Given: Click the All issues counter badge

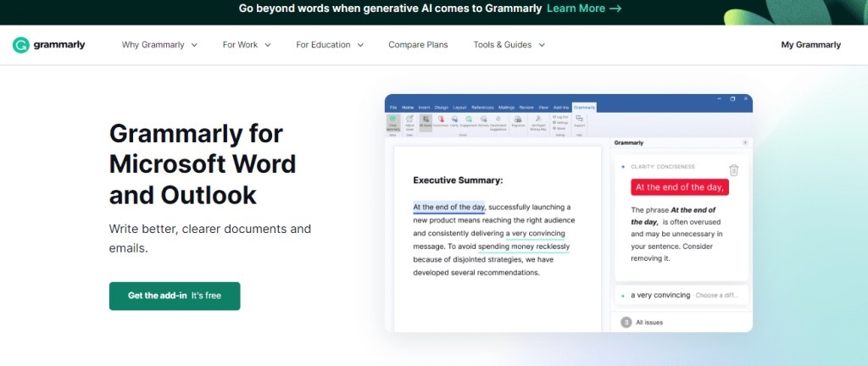Looking at the screenshot, I should 626,322.
